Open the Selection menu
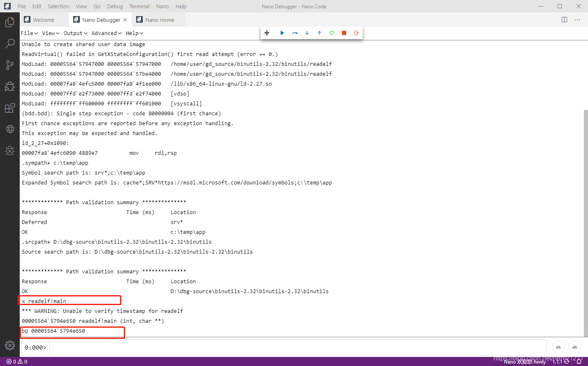Image resolution: width=588 pixels, height=366 pixels. (58, 6)
